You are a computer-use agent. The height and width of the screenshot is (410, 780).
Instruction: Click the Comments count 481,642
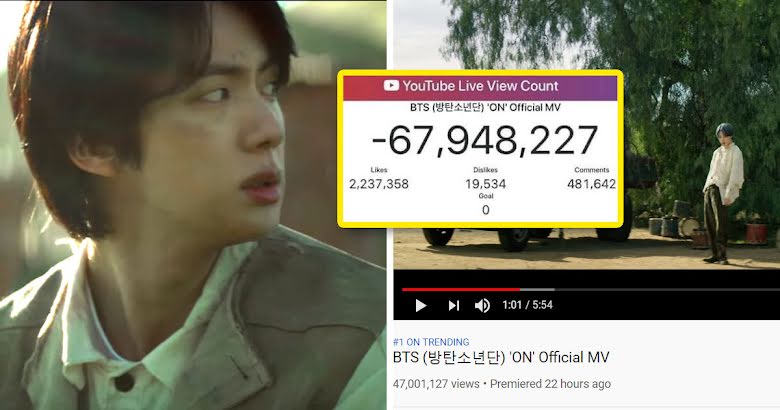(x=591, y=184)
